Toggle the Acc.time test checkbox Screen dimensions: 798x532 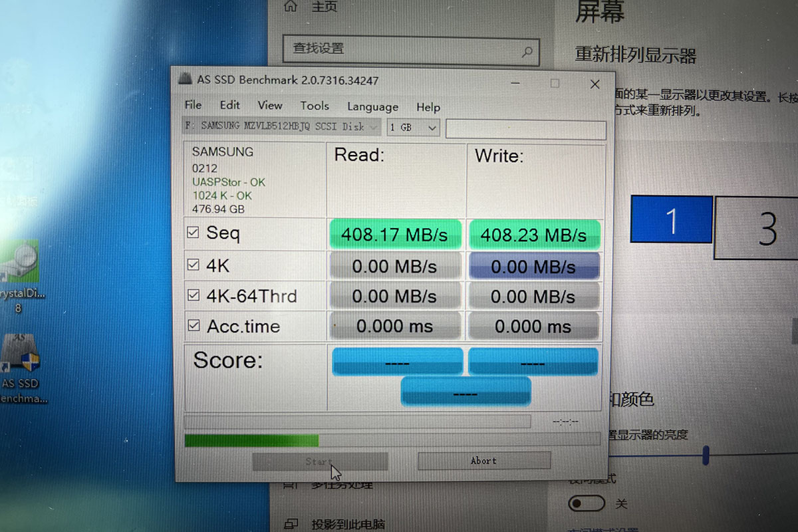point(194,326)
